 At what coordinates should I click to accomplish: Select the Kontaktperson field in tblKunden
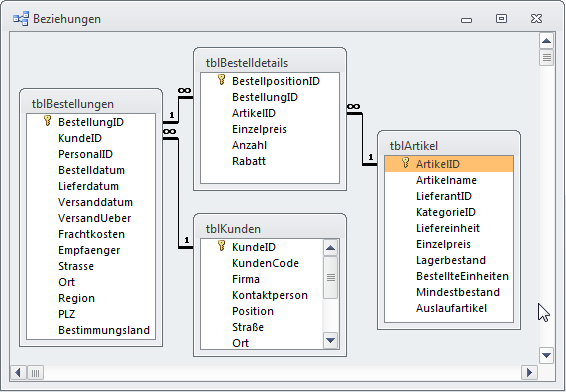[x=262, y=295]
